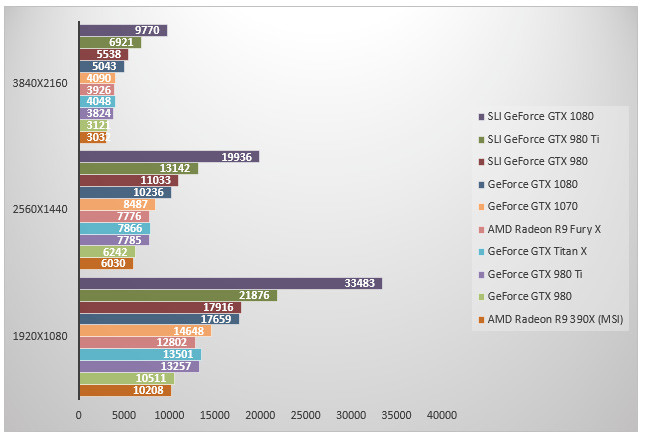Click the data label 13257
This screenshot has height=438, width=645.
(176, 366)
